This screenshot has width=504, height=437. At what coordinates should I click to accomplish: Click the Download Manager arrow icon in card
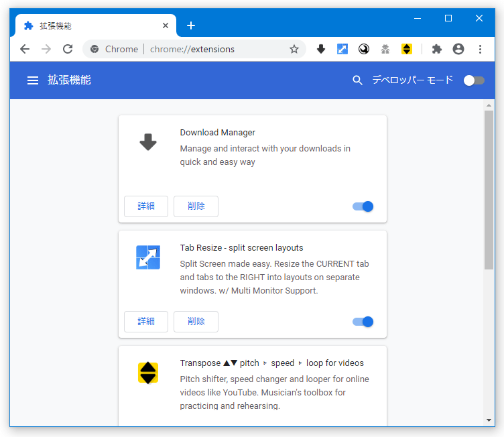(148, 142)
